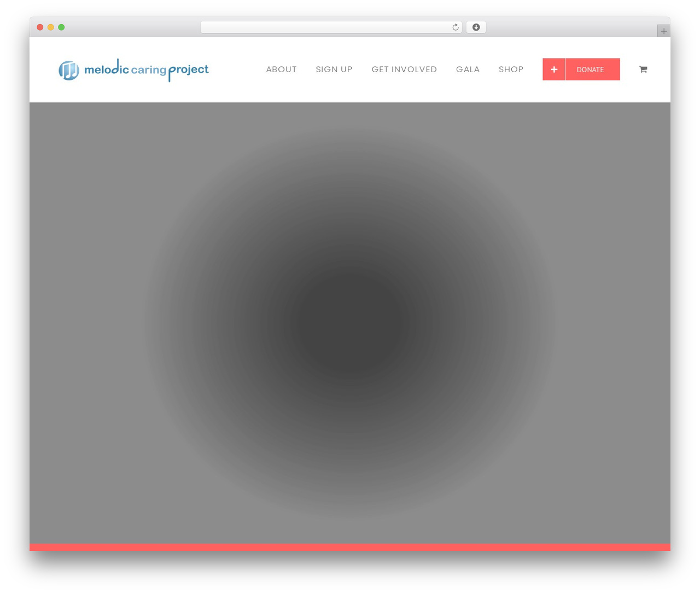
Task: Click the browser download icon
Action: (476, 27)
